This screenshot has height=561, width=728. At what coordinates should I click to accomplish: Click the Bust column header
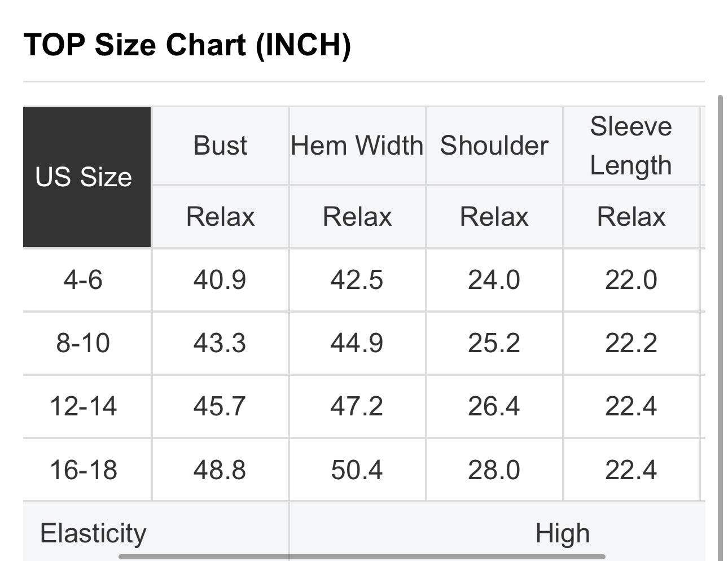(x=220, y=146)
